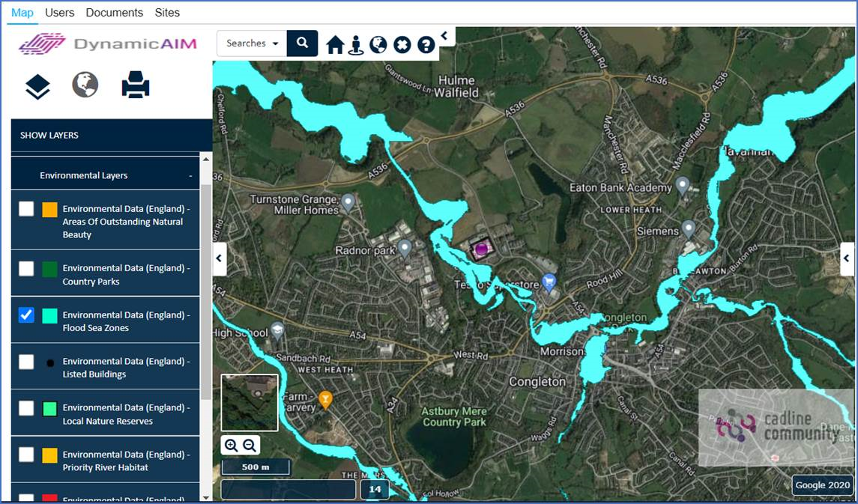Click the globe icon in map toolbar
The height and width of the screenshot is (504, 858).
pos(378,45)
